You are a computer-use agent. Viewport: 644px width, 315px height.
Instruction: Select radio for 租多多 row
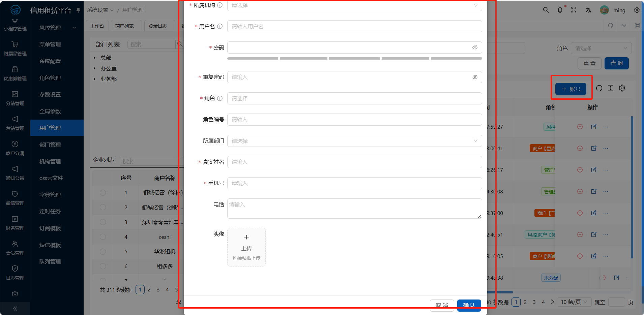[x=103, y=266]
